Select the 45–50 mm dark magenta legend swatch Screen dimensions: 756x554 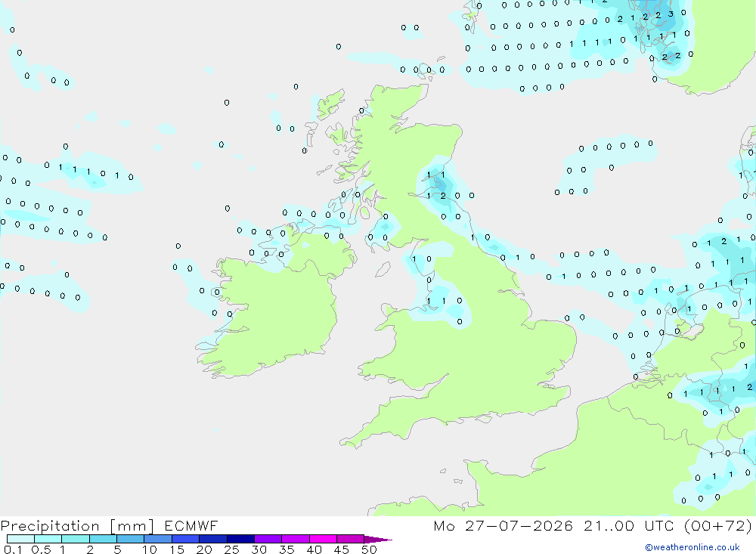(350, 539)
